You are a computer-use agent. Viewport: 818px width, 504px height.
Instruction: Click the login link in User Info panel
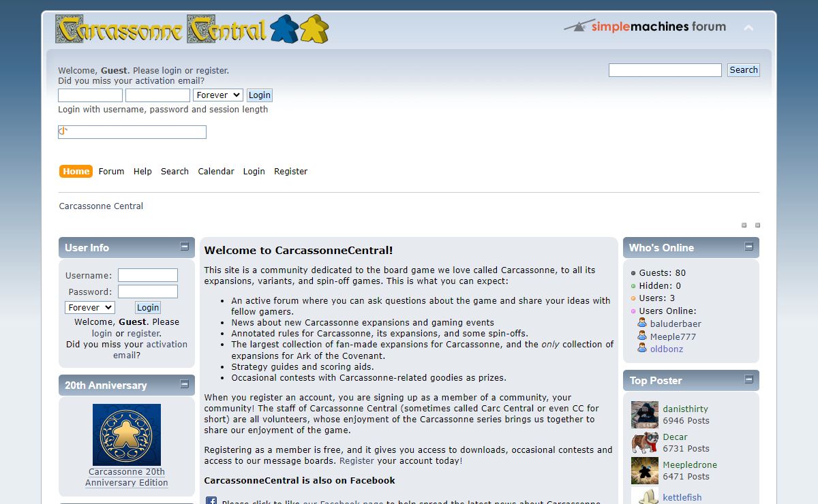click(x=102, y=334)
